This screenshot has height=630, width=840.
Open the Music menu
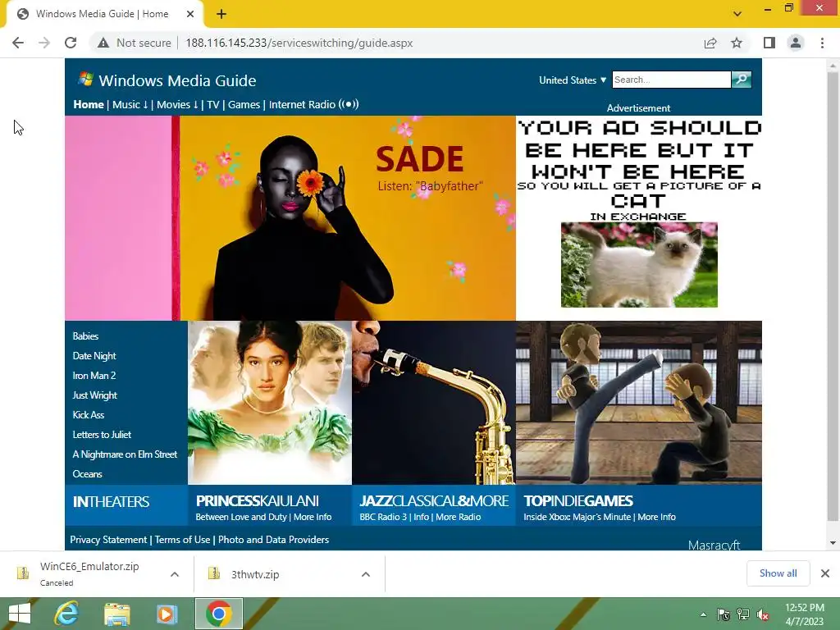(x=130, y=104)
